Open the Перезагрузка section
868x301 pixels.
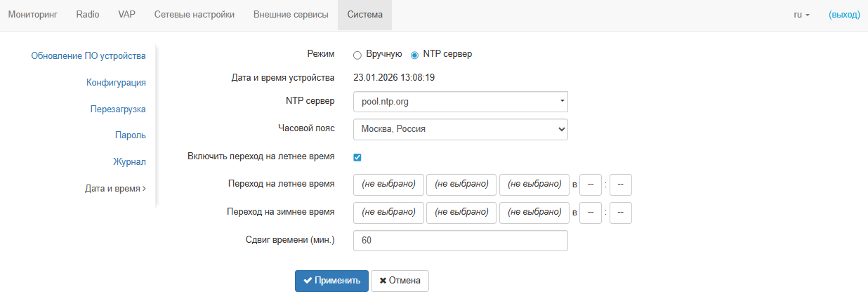[118, 109]
